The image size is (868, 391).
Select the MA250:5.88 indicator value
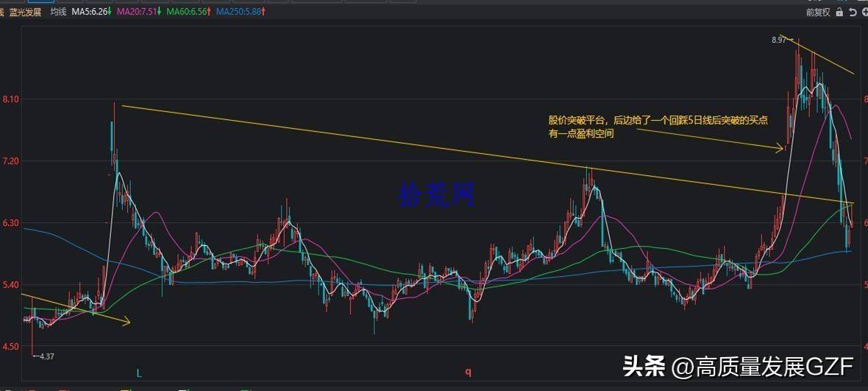241,12
